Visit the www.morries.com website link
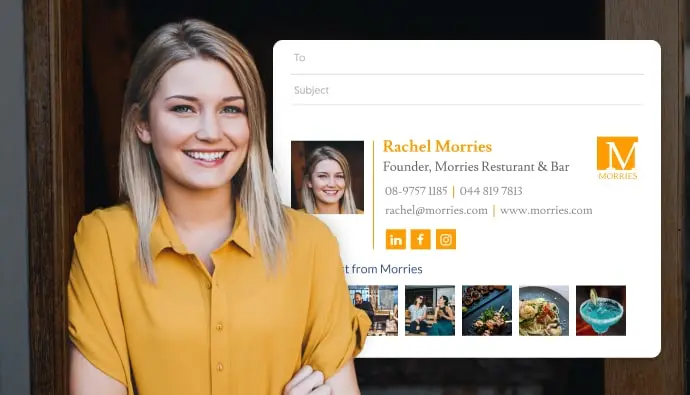Image resolution: width=690 pixels, height=395 pixels. click(546, 211)
